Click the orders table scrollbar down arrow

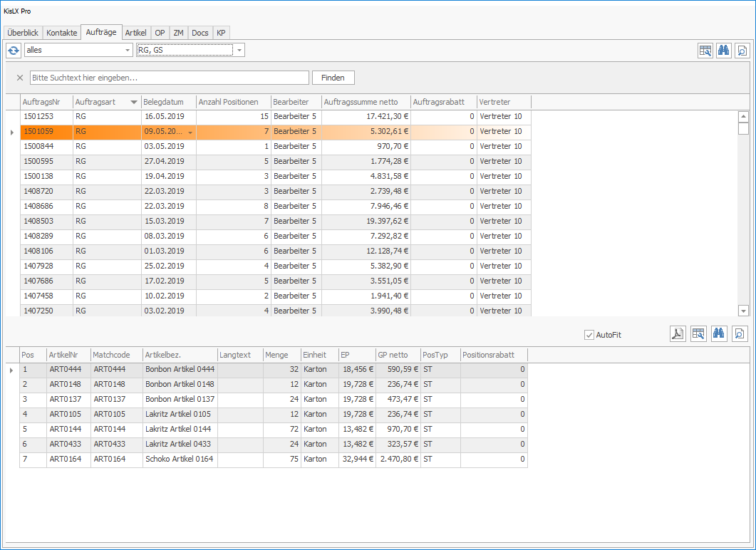pyautogui.click(x=743, y=311)
